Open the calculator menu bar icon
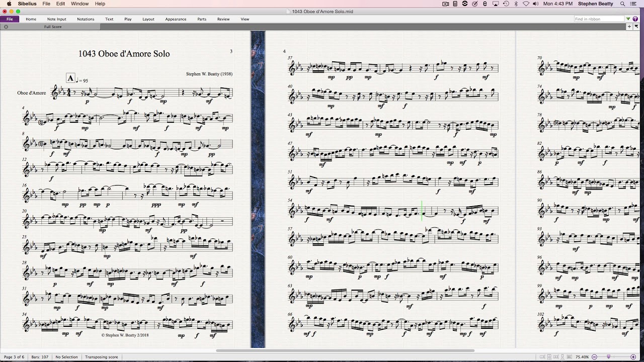Image resolution: width=644 pixels, height=362 pixels. 455,4
